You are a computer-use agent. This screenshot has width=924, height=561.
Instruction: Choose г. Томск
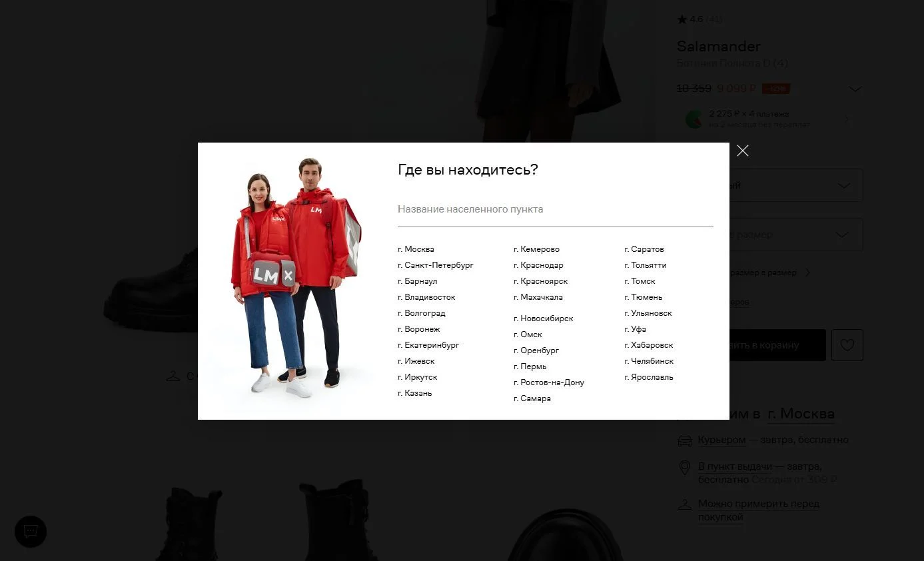pos(640,281)
